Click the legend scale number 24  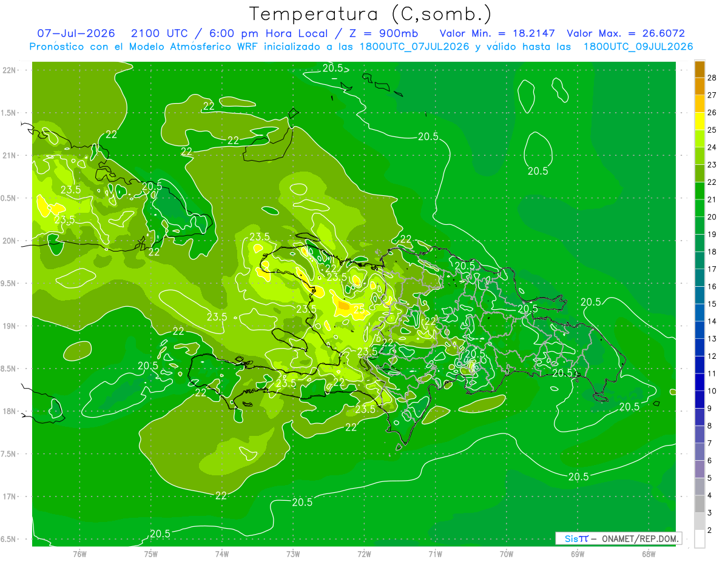[x=712, y=147]
